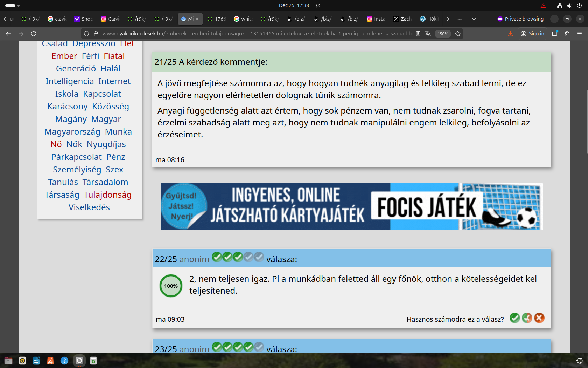
Task: Open the Firefox application hamburger menu
Action: tap(580, 34)
